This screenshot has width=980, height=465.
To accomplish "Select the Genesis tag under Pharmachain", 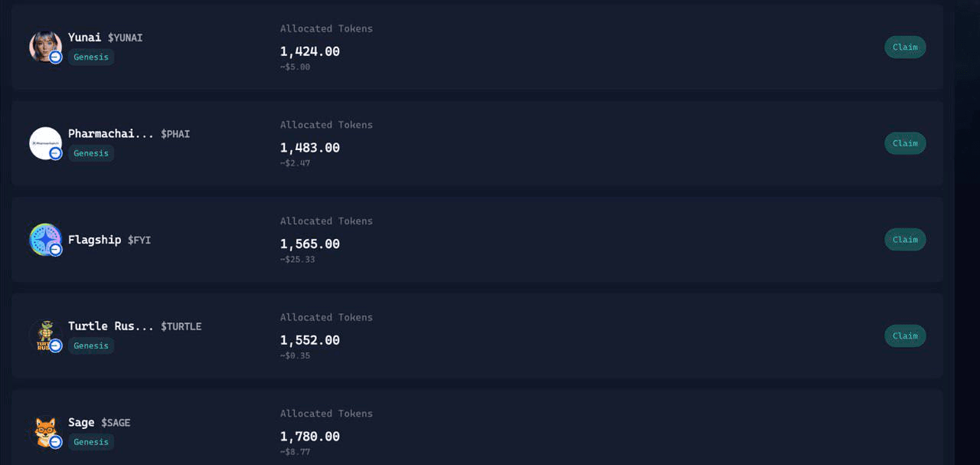I will click(x=91, y=153).
